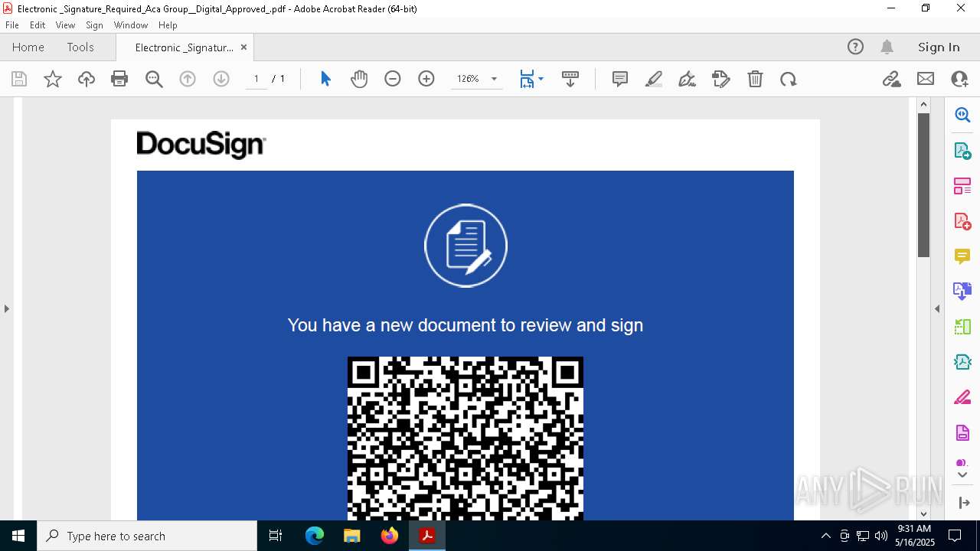Viewport: 980px width, 551px height.
Task: Close the Electronic _Signatur... document tab
Action: tap(243, 47)
